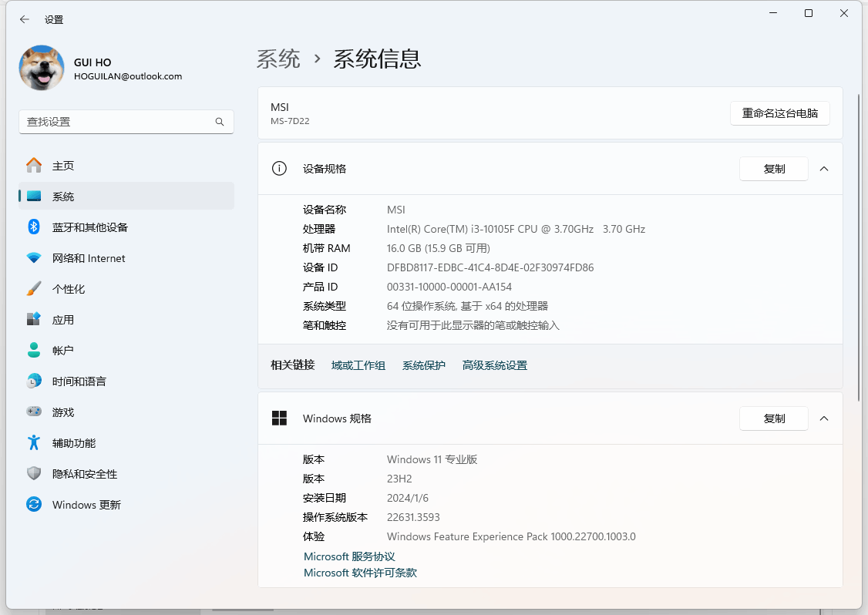Click 重命名这台电脑 button
Image resolution: width=868 pixels, height=615 pixels.
[x=779, y=113]
